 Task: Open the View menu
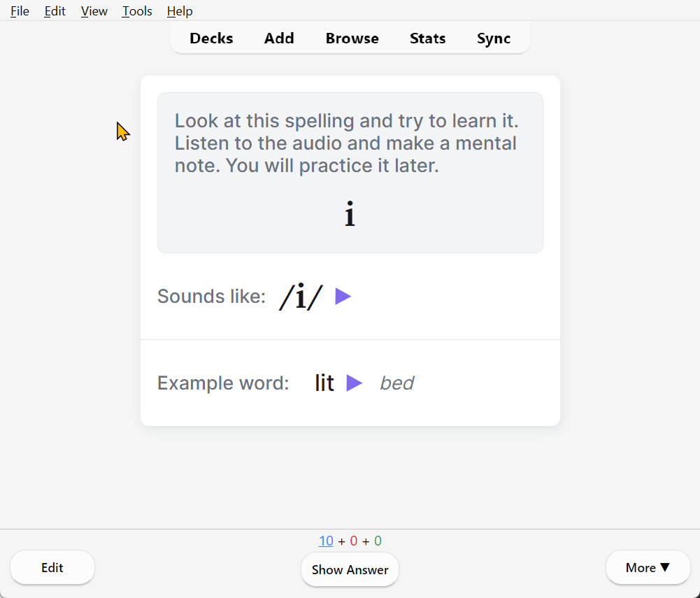[x=94, y=11]
